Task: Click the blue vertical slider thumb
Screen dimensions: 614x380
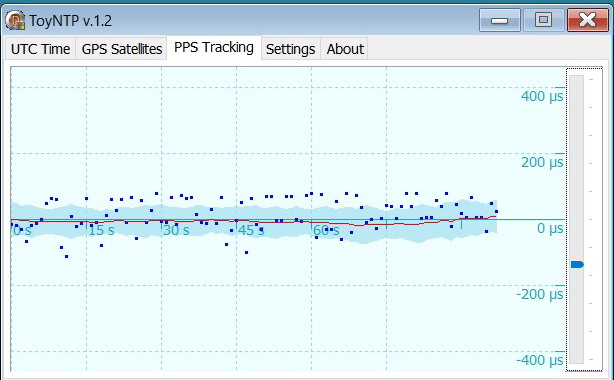Action: point(577,264)
